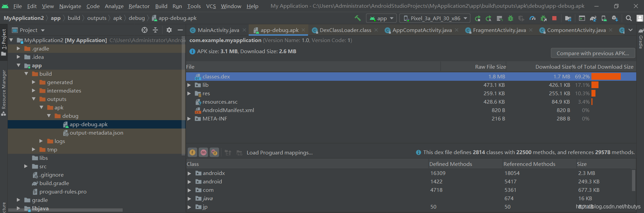The height and width of the screenshot is (213, 644).
Task: Select build.gradle in project tree
Action: coord(54,183)
